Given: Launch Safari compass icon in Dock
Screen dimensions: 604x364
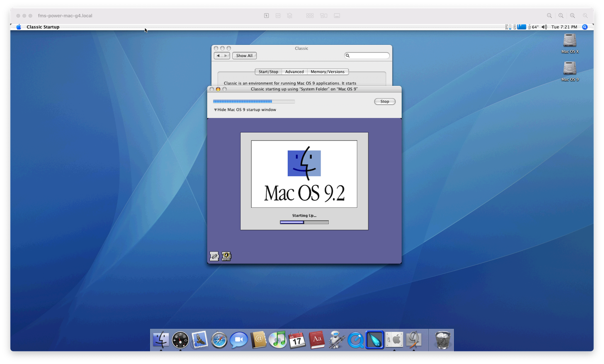Looking at the screenshot, I should (x=219, y=340).
